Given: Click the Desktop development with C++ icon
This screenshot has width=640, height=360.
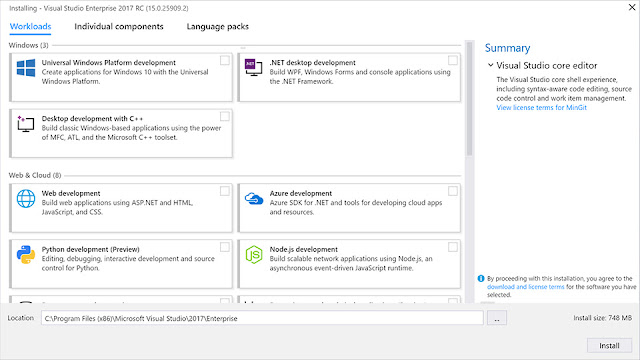Looking at the screenshot, I should tap(25, 124).
